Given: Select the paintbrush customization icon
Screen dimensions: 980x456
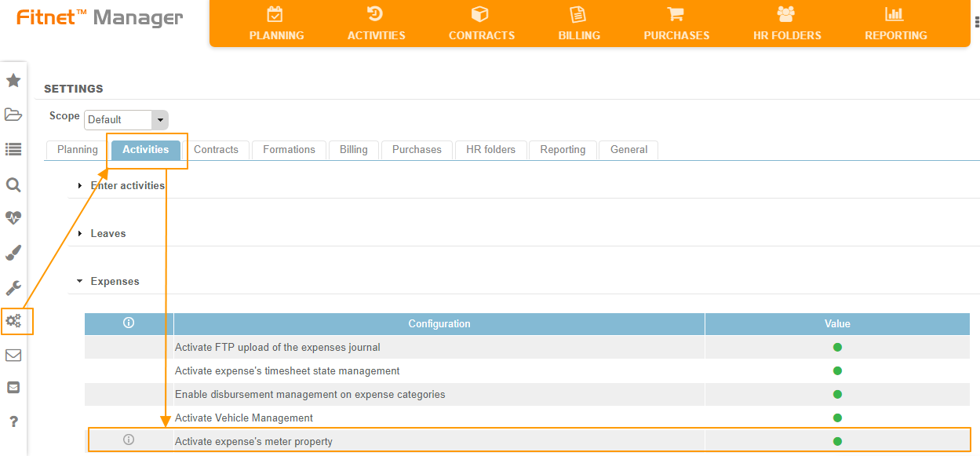Looking at the screenshot, I should click(x=13, y=253).
